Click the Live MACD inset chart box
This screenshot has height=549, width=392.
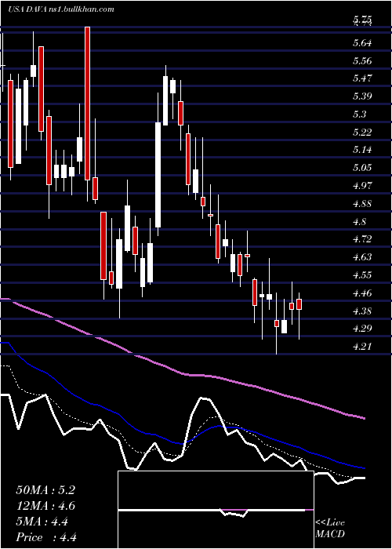(x=216, y=510)
